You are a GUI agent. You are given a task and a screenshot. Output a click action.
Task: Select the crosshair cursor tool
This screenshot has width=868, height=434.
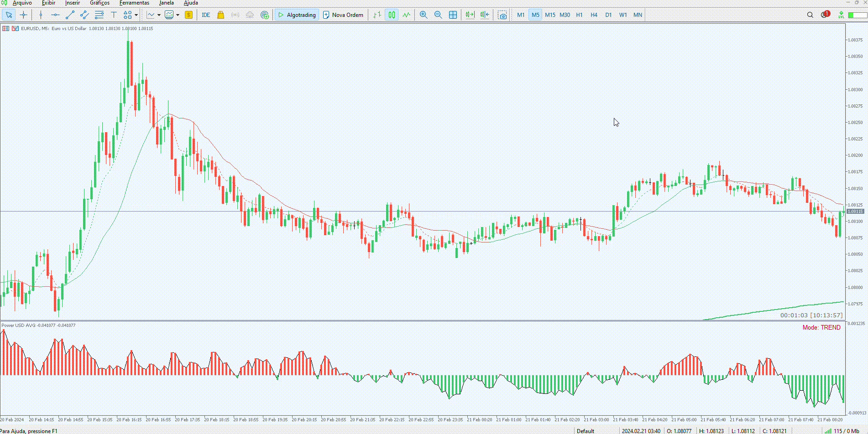24,15
